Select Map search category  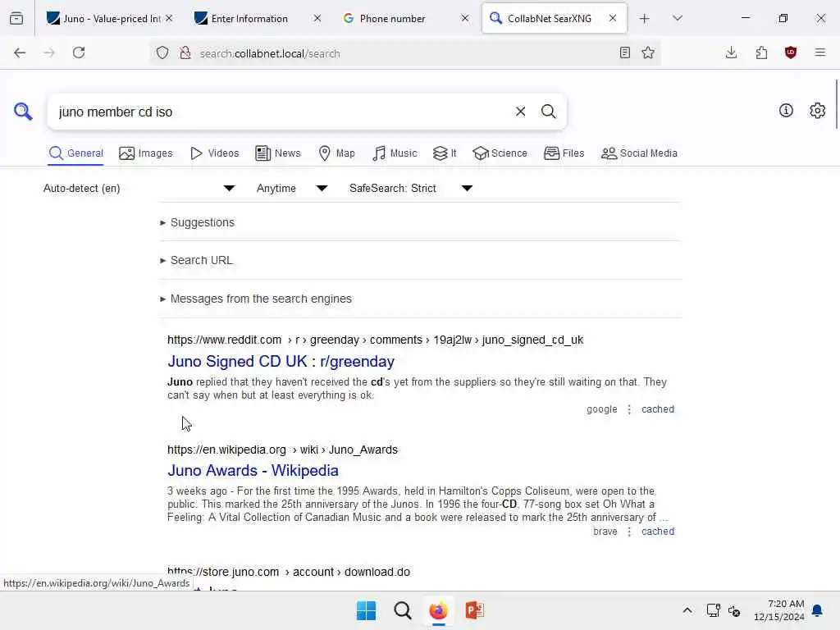point(337,153)
